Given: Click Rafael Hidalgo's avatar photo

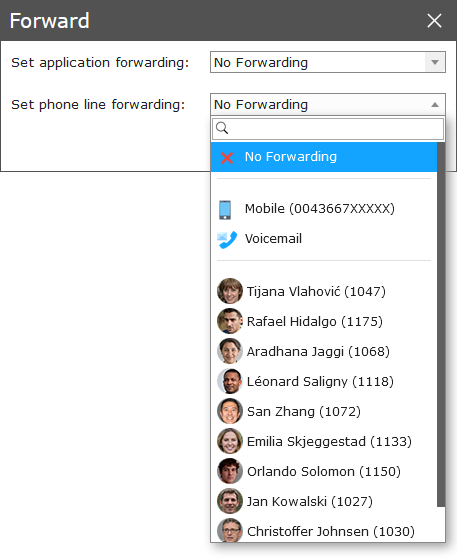Looking at the screenshot, I should (230, 321).
